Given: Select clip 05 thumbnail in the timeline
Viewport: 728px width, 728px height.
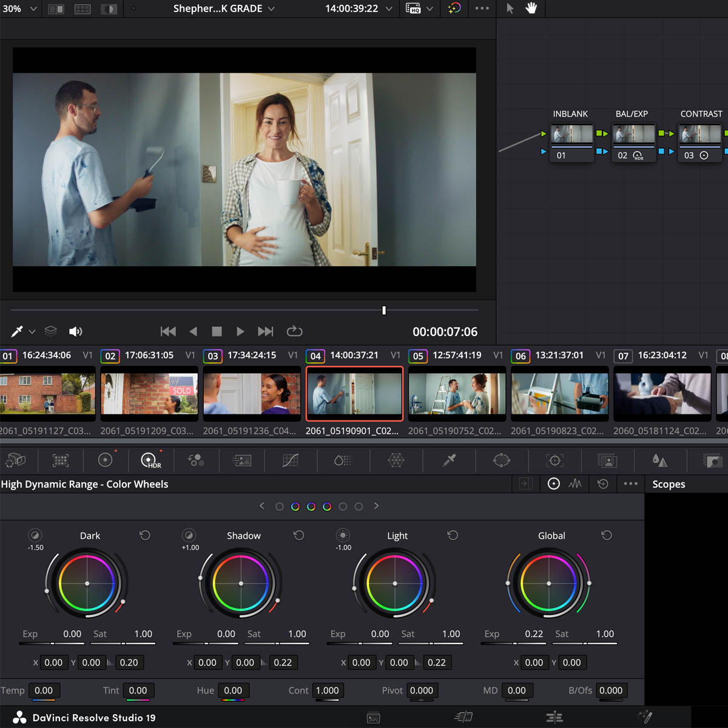Looking at the screenshot, I should [x=457, y=393].
